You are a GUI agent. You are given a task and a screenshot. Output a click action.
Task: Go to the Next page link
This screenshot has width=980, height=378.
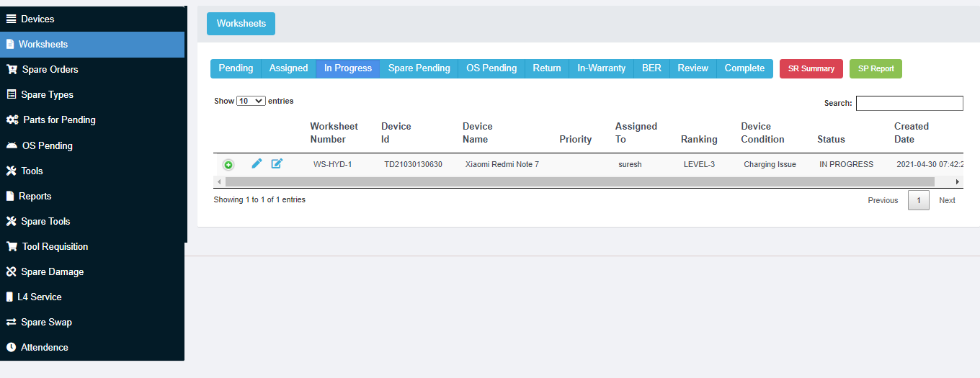[x=947, y=200]
